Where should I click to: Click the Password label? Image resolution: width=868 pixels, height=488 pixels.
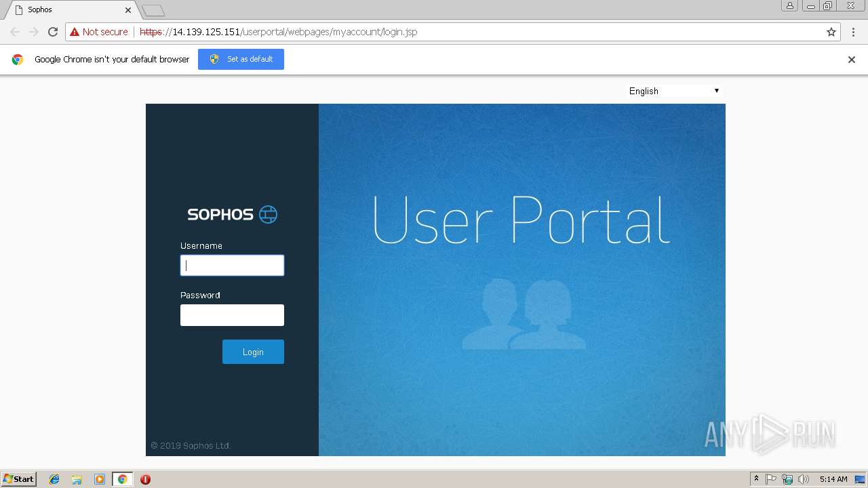pos(200,296)
